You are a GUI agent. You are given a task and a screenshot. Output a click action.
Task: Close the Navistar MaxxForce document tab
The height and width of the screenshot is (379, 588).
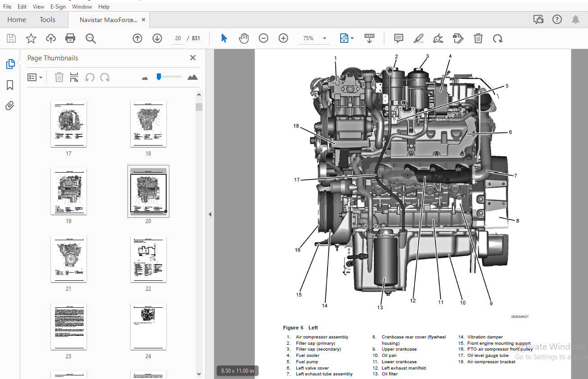click(x=143, y=20)
